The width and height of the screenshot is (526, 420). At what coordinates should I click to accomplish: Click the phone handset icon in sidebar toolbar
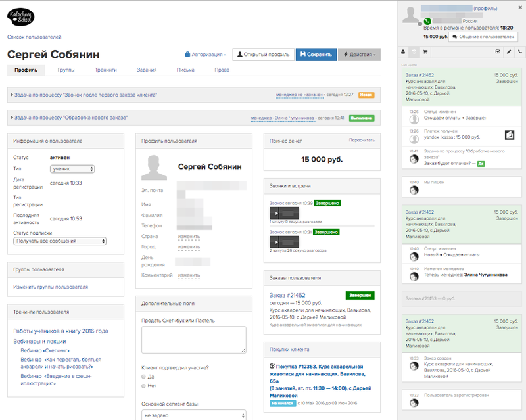[520, 52]
